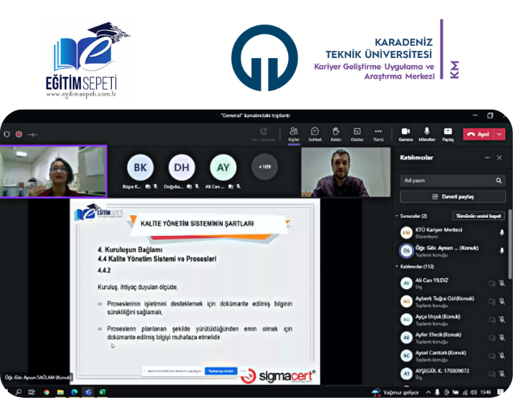Viewport: 513px width, 420px height.
Task: Toggle the Kamera on or off
Action: [x=406, y=133]
